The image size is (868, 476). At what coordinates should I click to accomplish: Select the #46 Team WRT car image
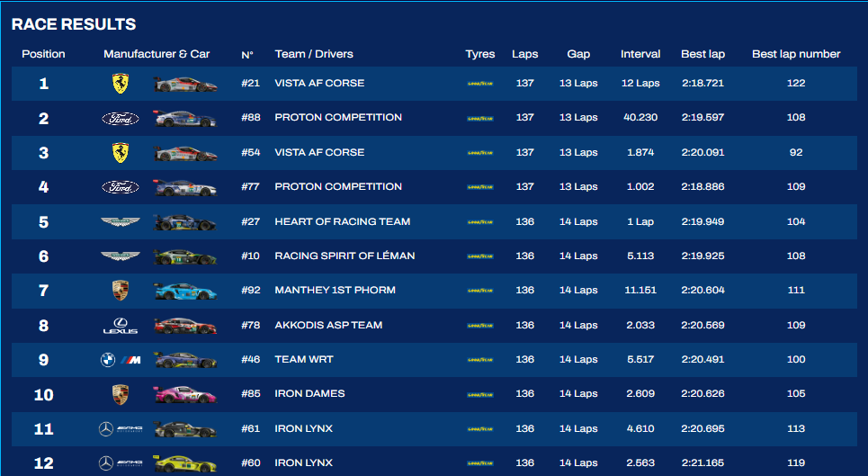[185, 360]
